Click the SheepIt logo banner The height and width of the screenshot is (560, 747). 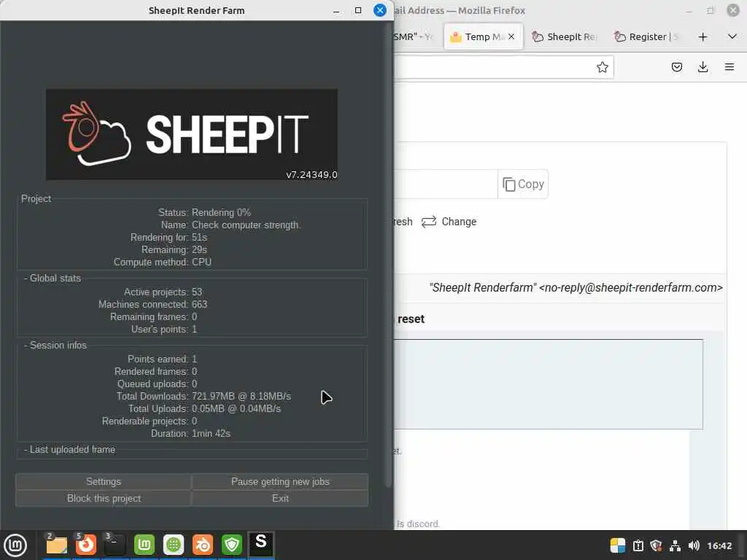[x=192, y=134]
